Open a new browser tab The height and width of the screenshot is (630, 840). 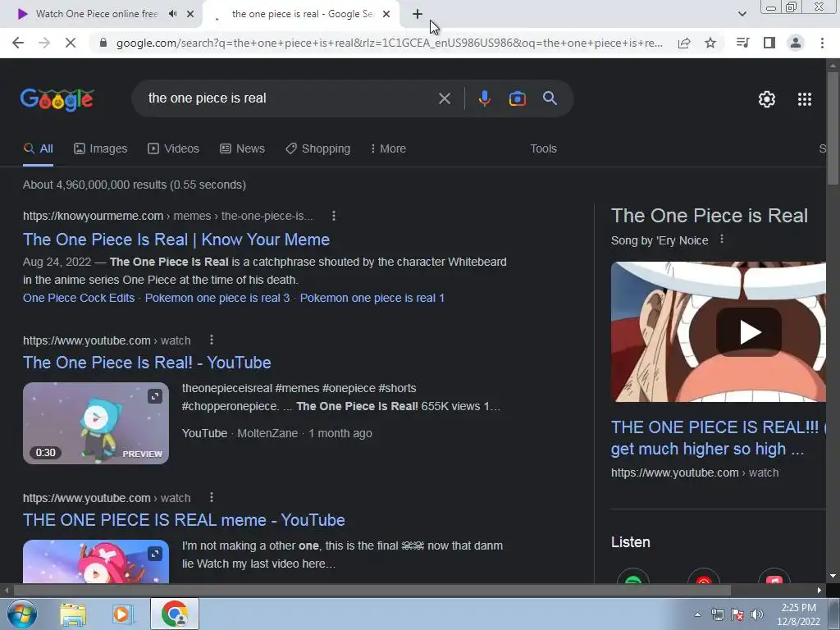coord(418,15)
